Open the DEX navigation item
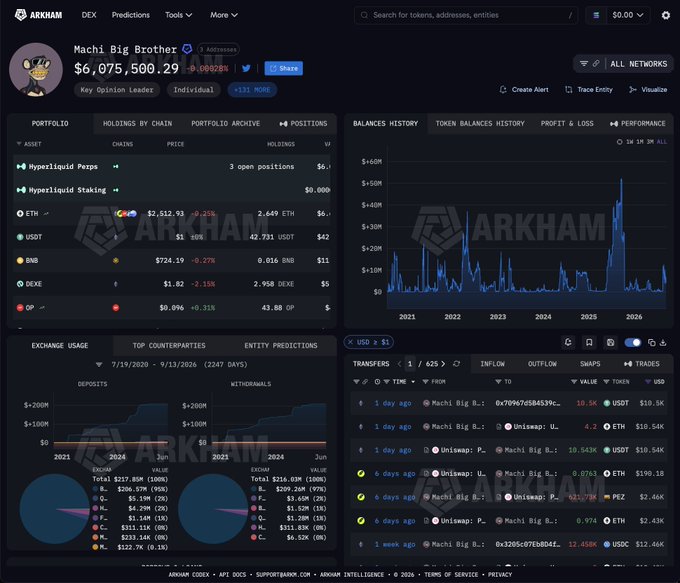The image size is (680, 583). pos(89,15)
